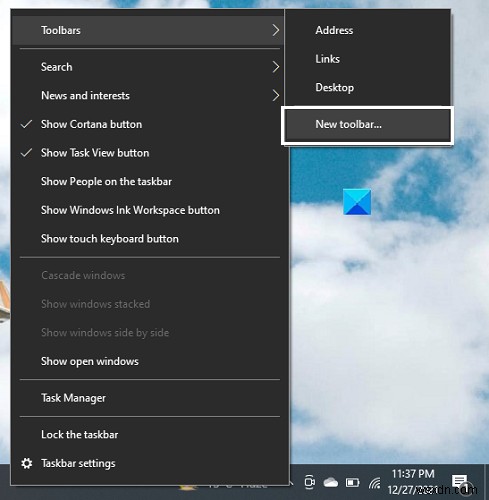Select the Address toolbar option
The height and width of the screenshot is (500, 489).
pos(368,30)
